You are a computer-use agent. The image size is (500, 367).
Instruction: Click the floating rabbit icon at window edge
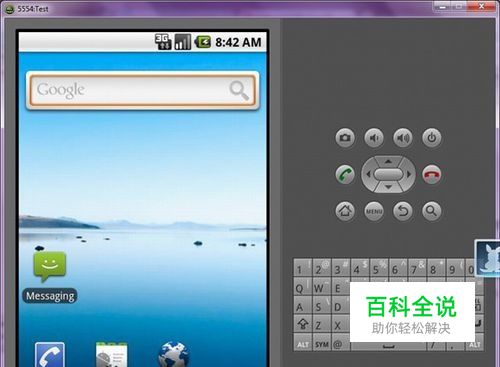pos(487,258)
